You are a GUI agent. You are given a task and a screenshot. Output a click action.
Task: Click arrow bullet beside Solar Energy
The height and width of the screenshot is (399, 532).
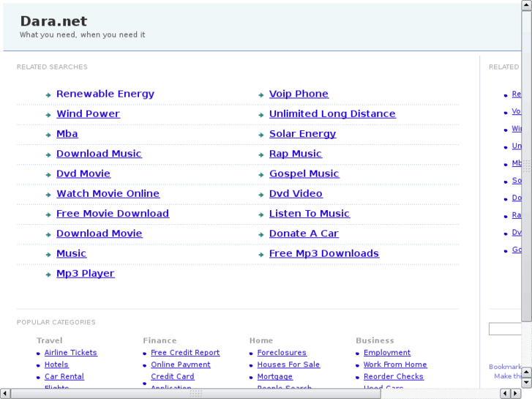tap(261, 135)
